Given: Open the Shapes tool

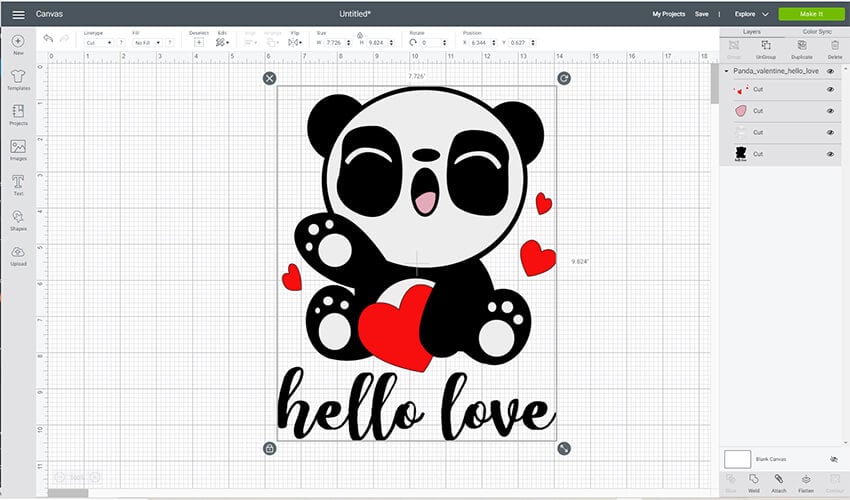Looking at the screenshot, I should coord(18,220).
